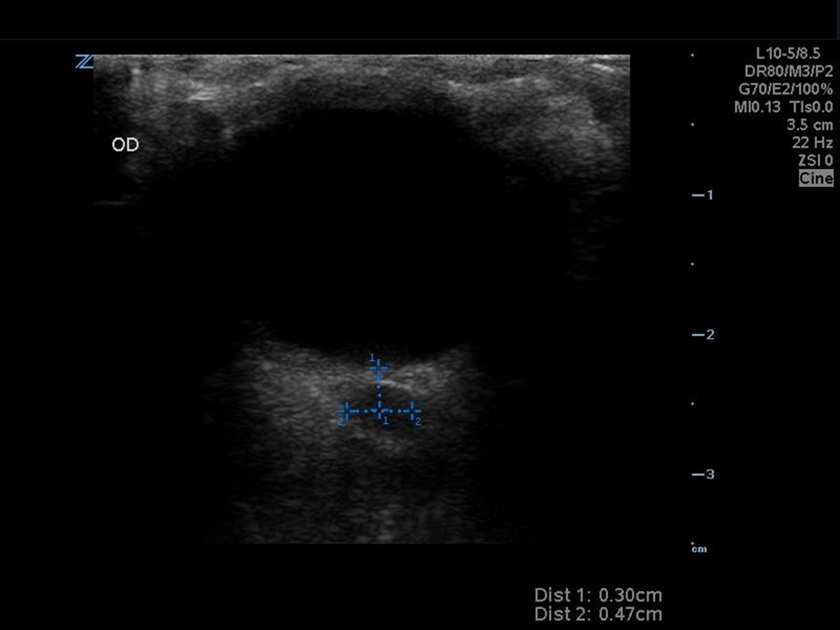Click the MI0.13 TIs0.0 readout

(x=783, y=107)
